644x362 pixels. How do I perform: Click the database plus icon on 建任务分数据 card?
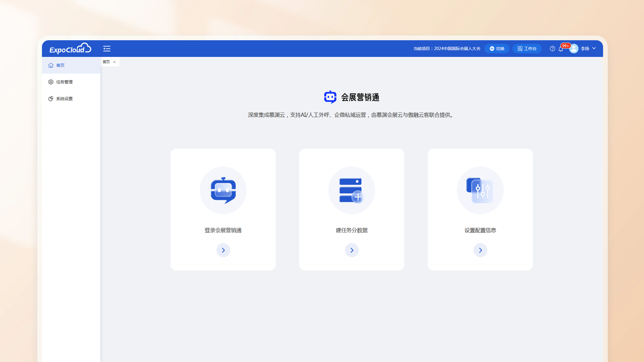pos(352,190)
